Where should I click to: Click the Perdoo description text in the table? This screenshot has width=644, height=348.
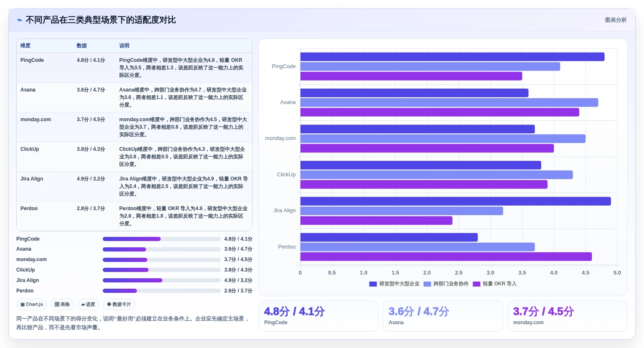184,216
